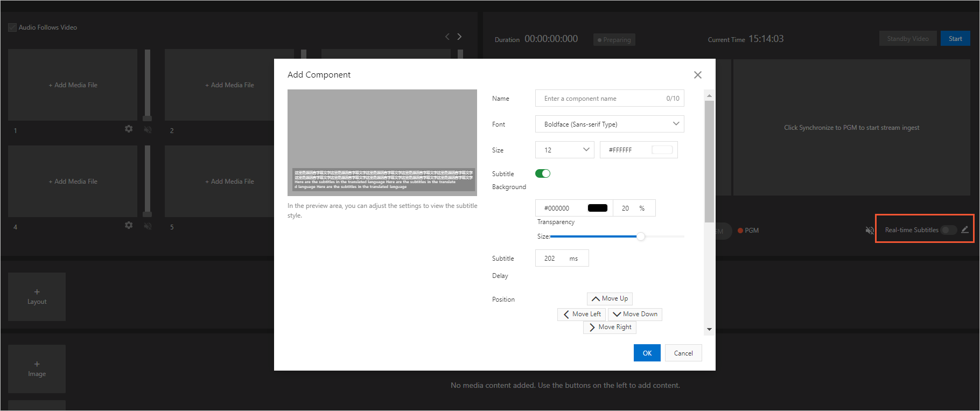The width and height of the screenshot is (980, 411).
Task: Click the Move Left position button
Action: tap(582, 315)
